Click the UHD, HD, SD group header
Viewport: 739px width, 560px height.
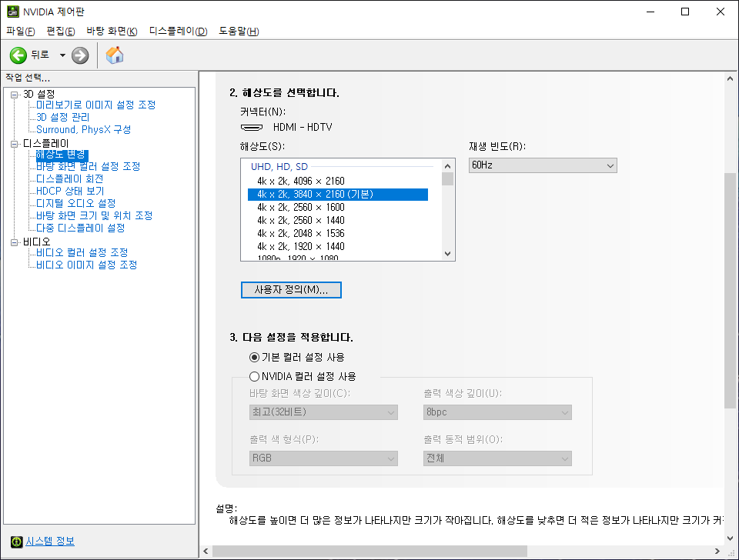(279, 167)
